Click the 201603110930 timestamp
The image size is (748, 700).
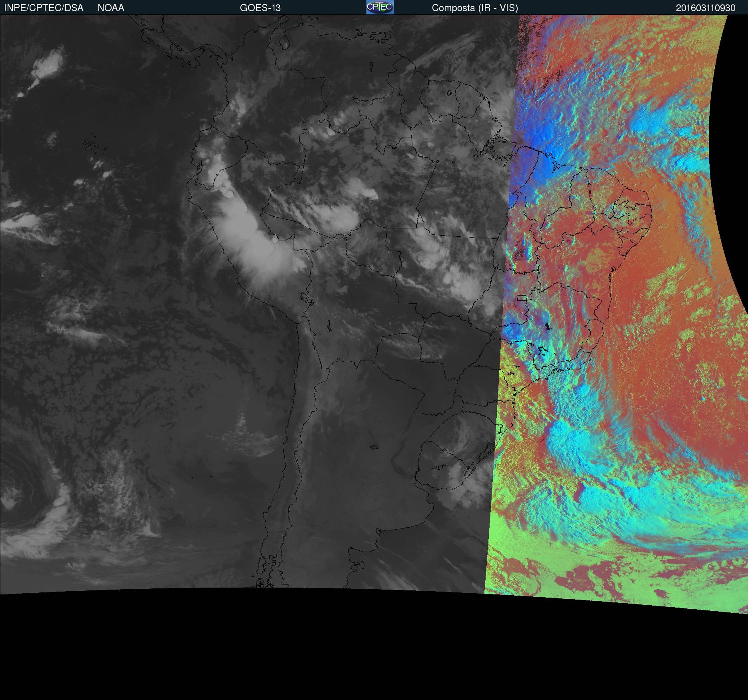point(706,8)
